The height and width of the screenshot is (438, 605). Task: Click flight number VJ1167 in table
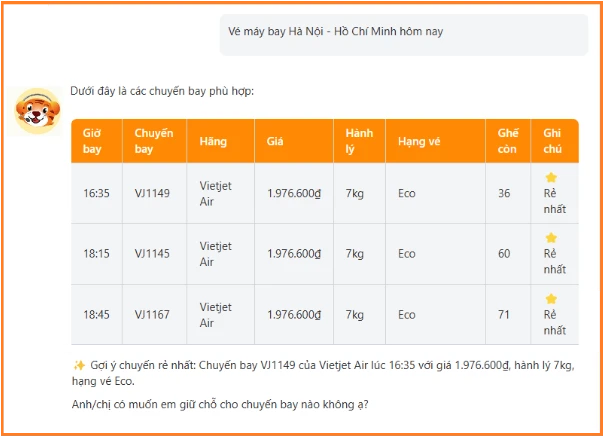coord(152,315)
